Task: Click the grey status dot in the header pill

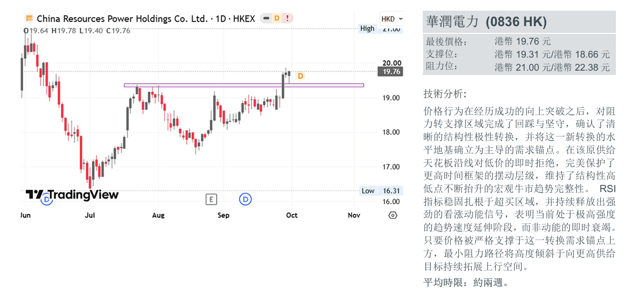Action: coord(266,18)
